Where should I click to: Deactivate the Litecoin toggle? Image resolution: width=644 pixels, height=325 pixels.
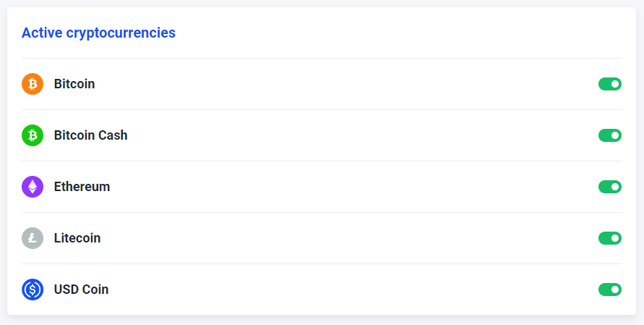(x=610, y=238)
